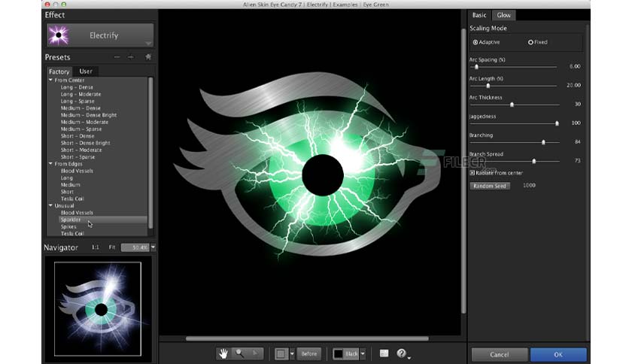Select Tesla Coil under From Edges

click(x=72, y=199)
